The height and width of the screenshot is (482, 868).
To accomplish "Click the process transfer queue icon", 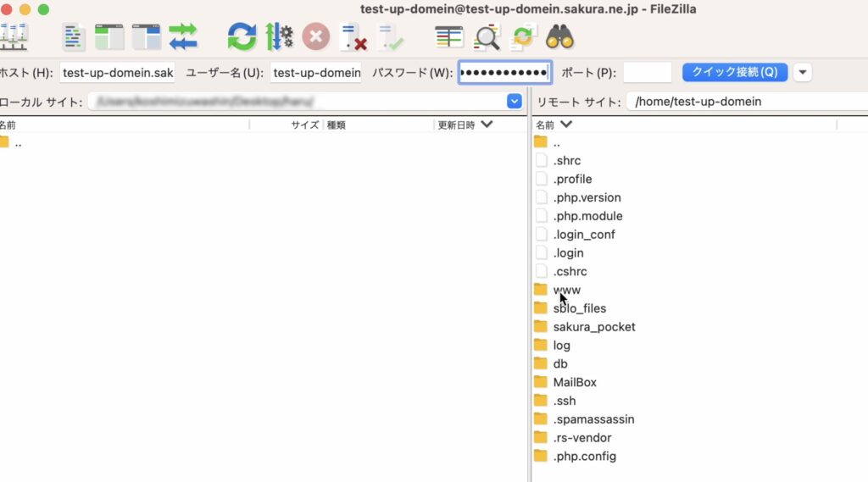I will point(279,36).
